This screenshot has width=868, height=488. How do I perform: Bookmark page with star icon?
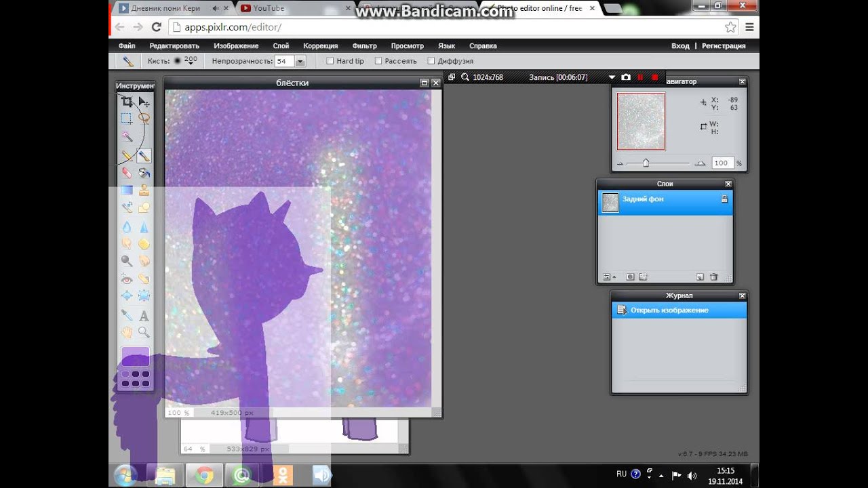(730, 27)
